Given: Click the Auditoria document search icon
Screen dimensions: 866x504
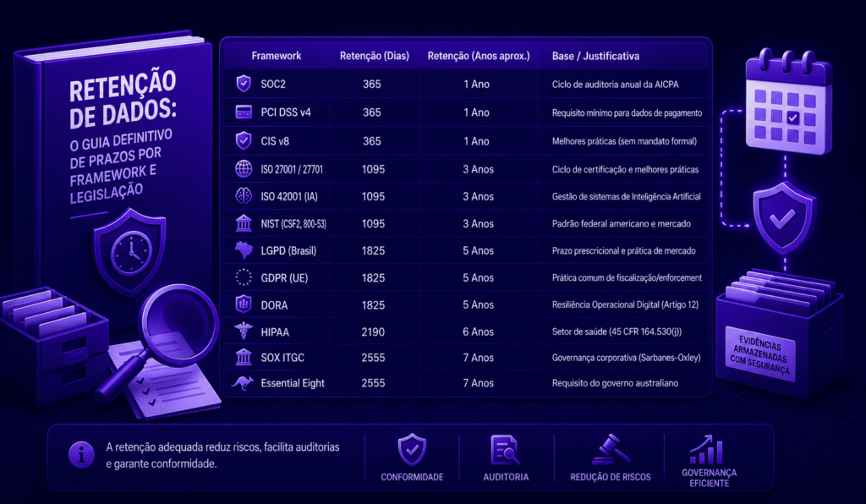Looking at the screenshot, I should 506,451.
